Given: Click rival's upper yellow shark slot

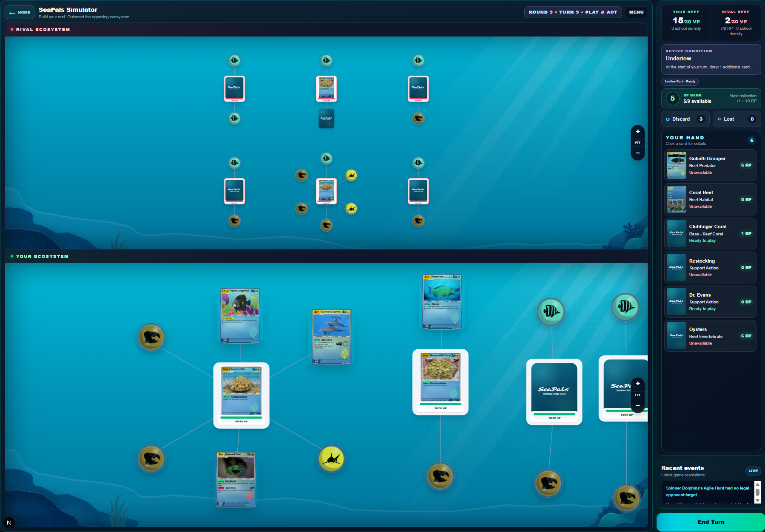Looking at the screenshot, I should point(351,175).
